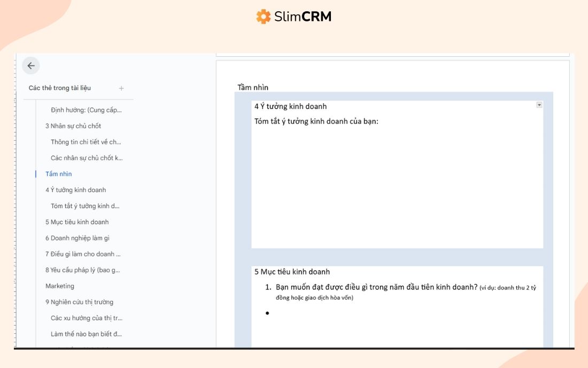Open '7 Điều gì làm cho doanh...' outline item

click(x=83, y=254)
